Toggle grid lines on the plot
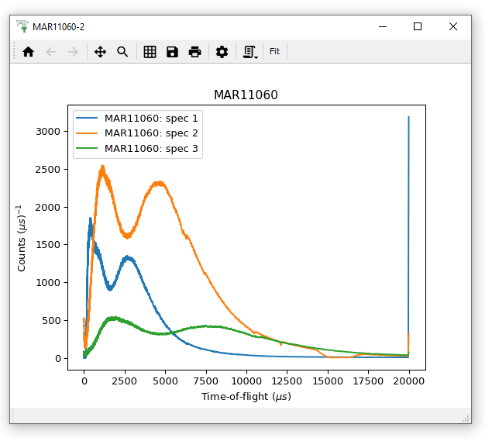492x448 pixels. 150,52
